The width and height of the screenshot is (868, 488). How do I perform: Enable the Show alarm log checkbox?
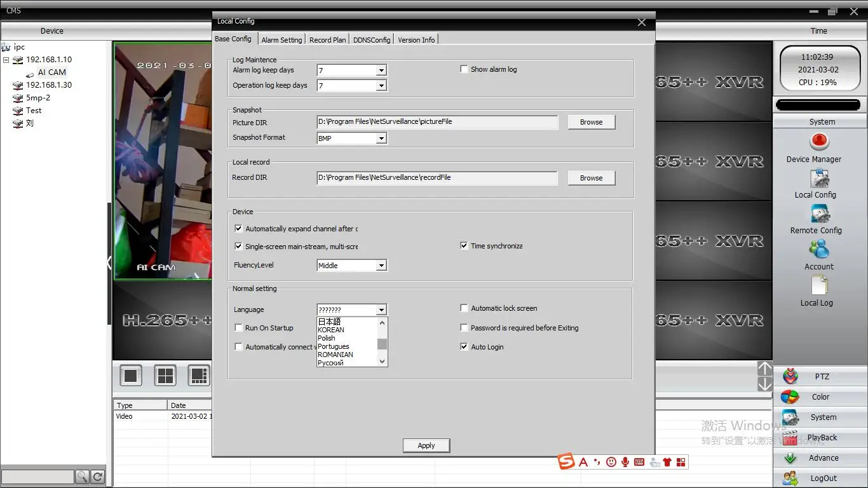(x=465, y=69)
